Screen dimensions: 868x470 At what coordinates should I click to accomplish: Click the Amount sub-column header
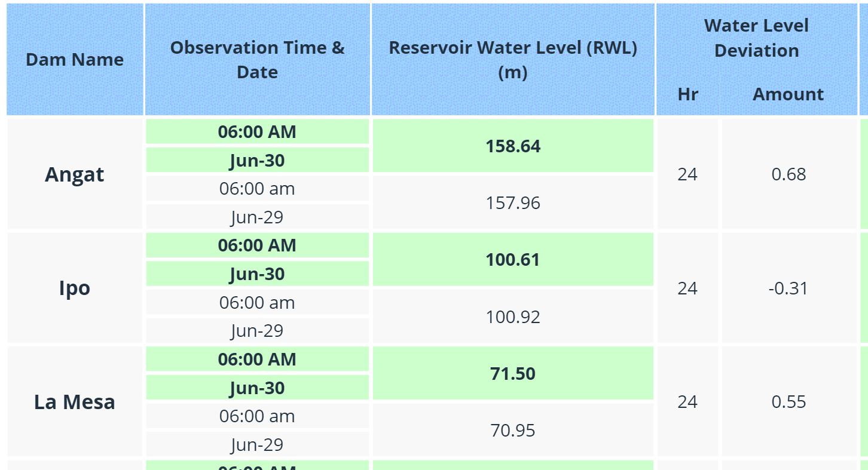(x=788, y=94)
